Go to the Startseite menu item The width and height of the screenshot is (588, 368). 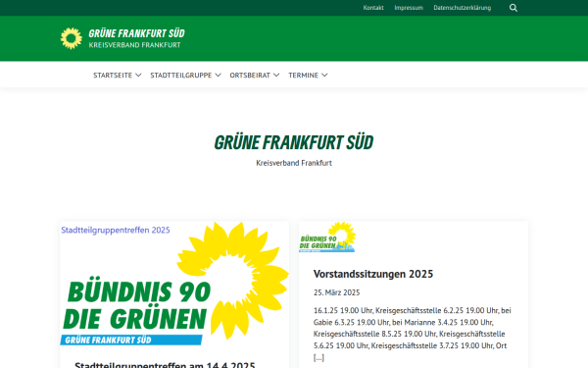(x=113, y=76)
